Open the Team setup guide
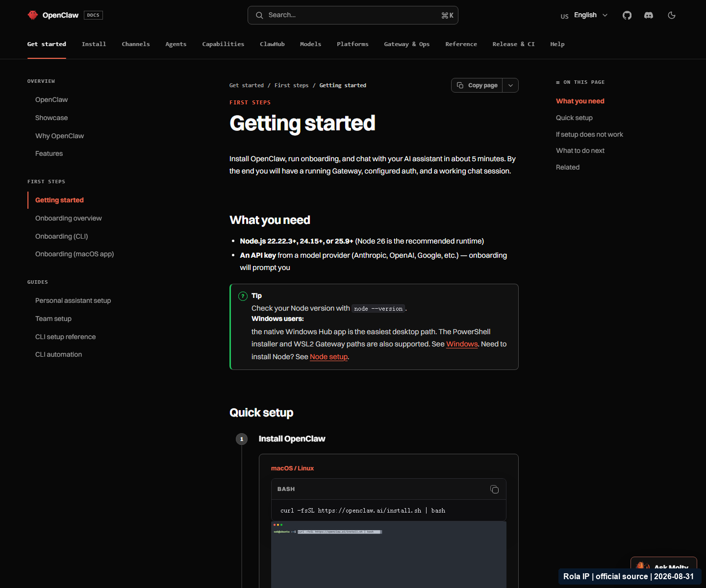 coord(53,318)
